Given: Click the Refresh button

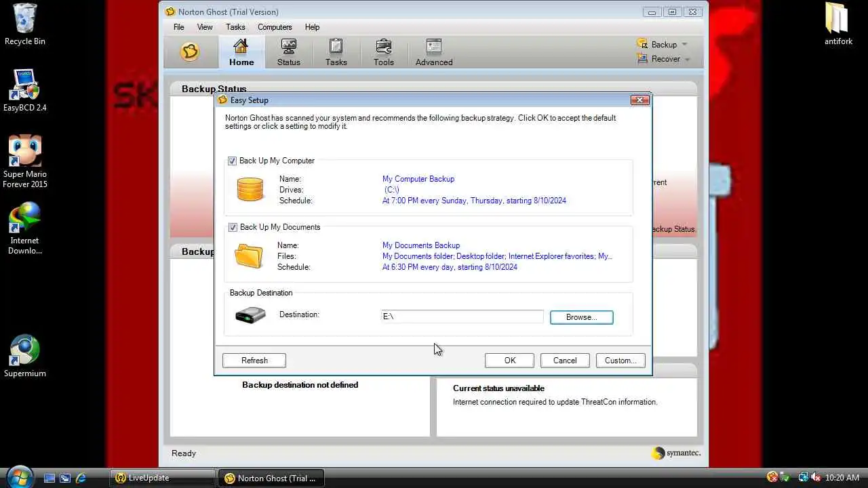Looking at the screenshot, I should (x=254, y=361).
